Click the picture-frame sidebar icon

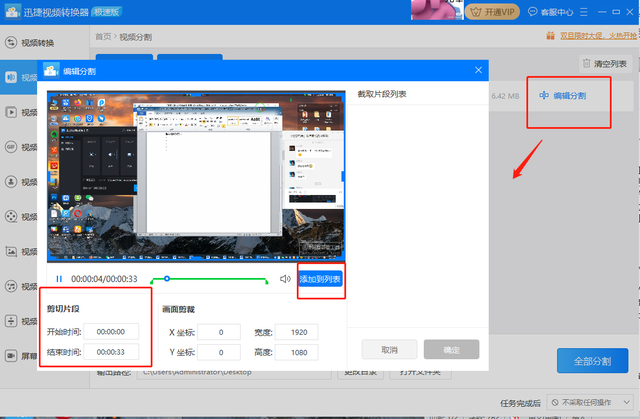point(11,251)
